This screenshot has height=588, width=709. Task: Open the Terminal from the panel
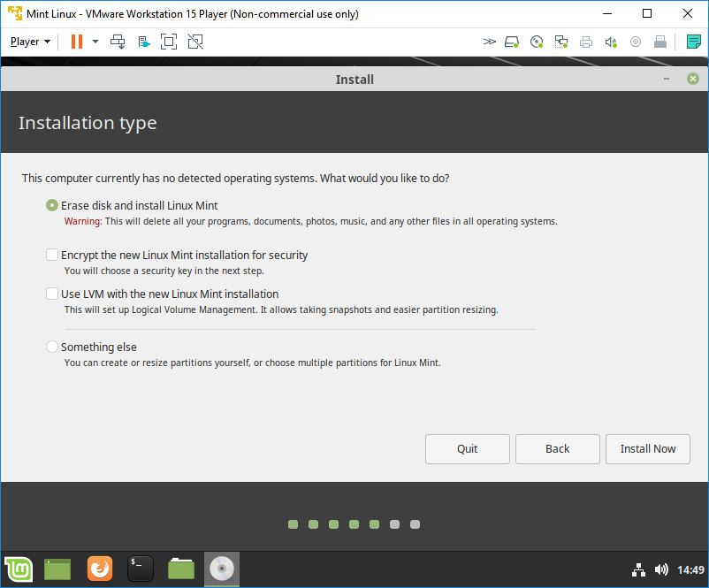141,569
